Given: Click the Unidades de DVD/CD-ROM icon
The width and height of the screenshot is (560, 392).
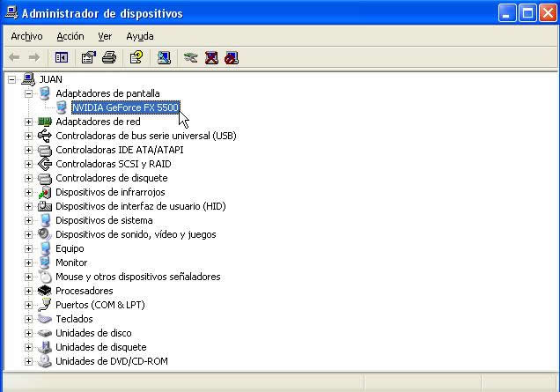Looking at the screenshot, I should [45, 361].
